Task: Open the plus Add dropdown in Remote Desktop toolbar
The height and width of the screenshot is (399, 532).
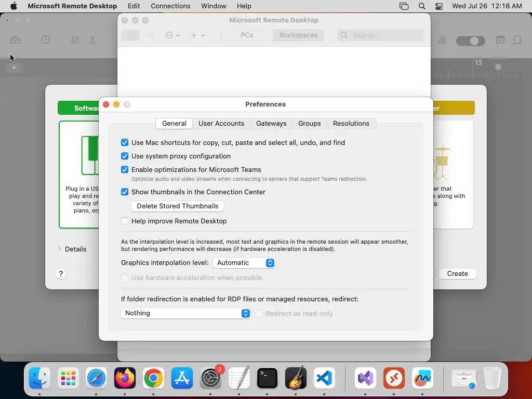Action: [x=198, y=35]
